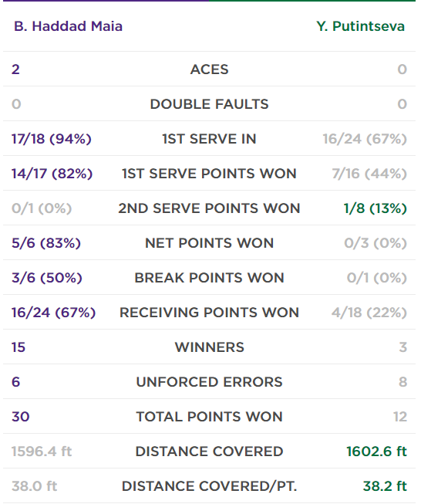Click the DISTANCE COVERED/PT. label
421x504 pixels.
pyautogui.click(x=210, y=485)
